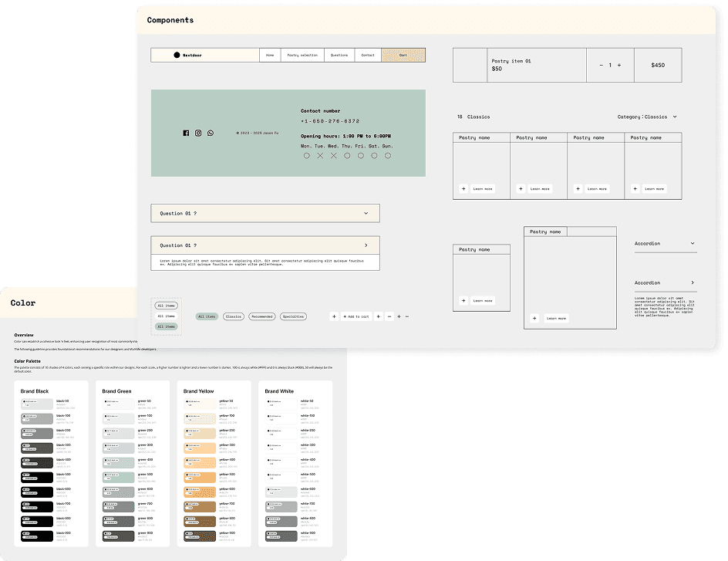Select the white-700 swatch in Brand White
Screen dimensions: 728x561
click(x=281, y=507)
